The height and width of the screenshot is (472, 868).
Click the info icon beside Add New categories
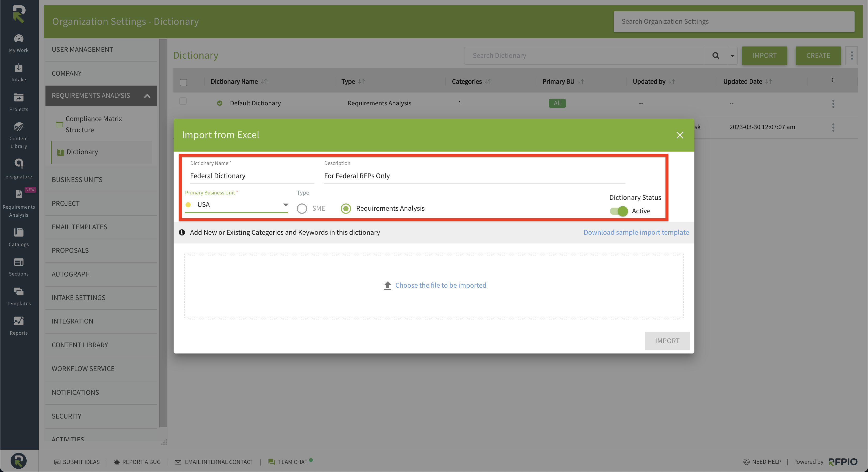click(x=182, y=232)
